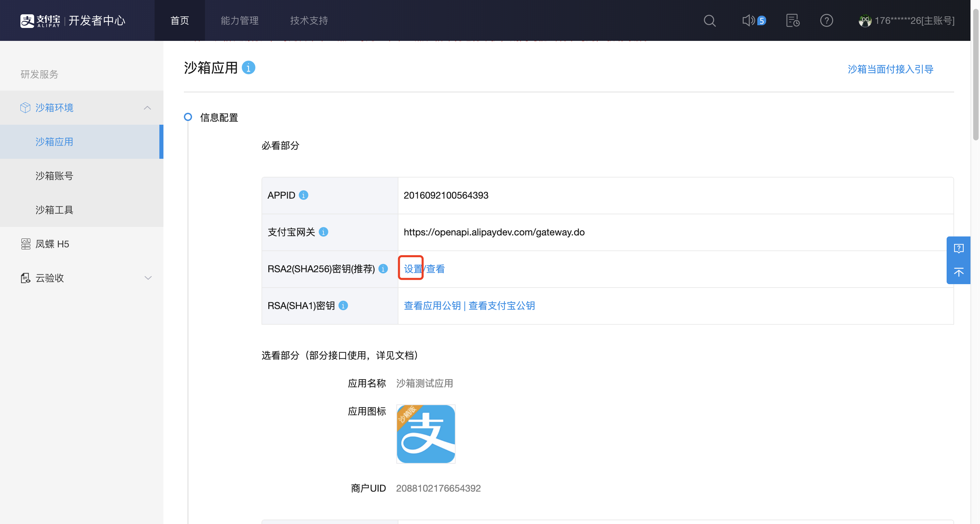Select 沙箱账号 in sidebar
The image size is (980, 524).
tap(81, 176)
